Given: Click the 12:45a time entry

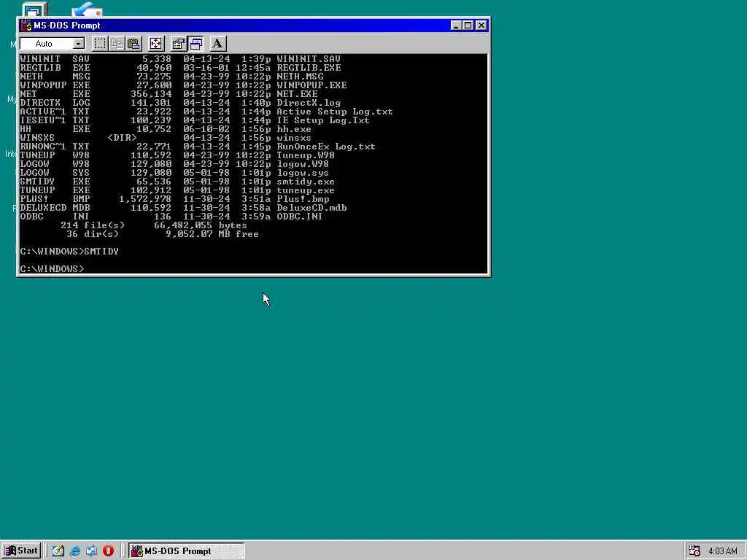Looking at the screenshot, I should 253,68.
